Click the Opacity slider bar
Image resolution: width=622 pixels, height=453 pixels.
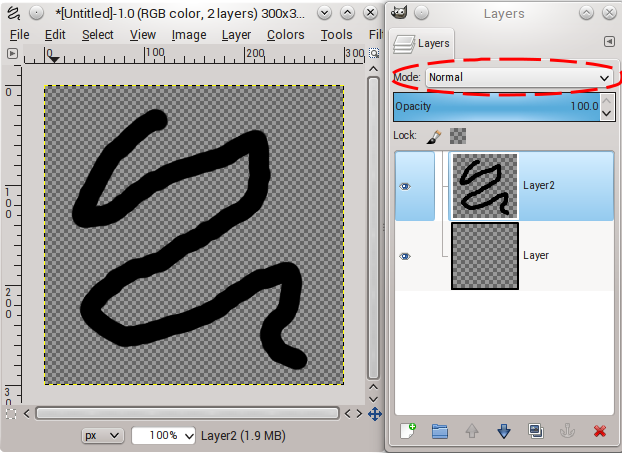click(x=496, y=107)
